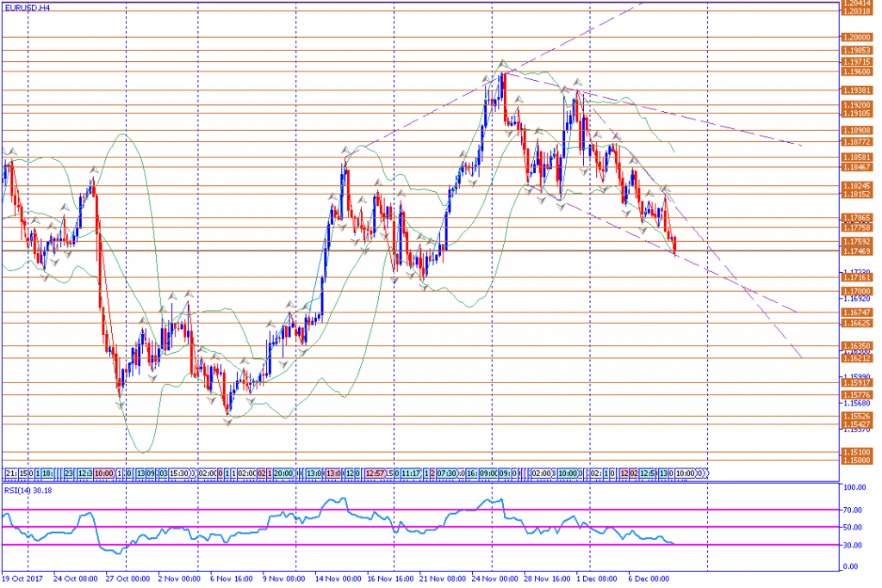
Task: Click the red 10:00 news event marker
Action: [x=104, y=473]
